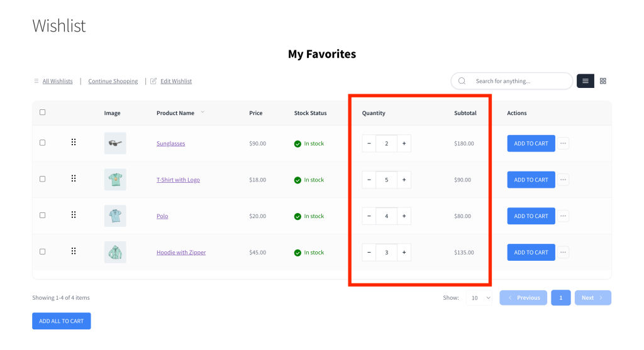Click the Price column header
Screen dimensions: 644x350
point(255,113)
